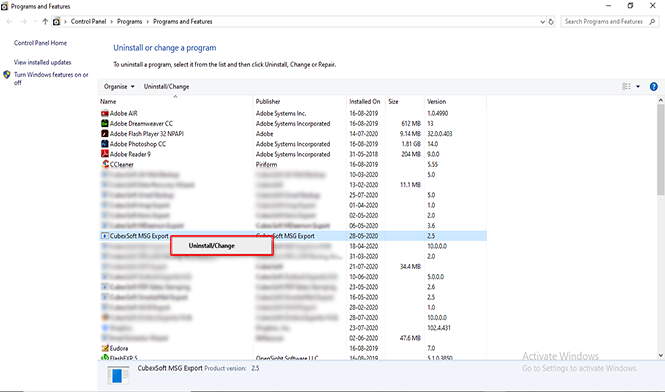Click the Eudora program icon
Image resolution: width=665 pixels, height=392 pixels.
(x=105, y=348)
